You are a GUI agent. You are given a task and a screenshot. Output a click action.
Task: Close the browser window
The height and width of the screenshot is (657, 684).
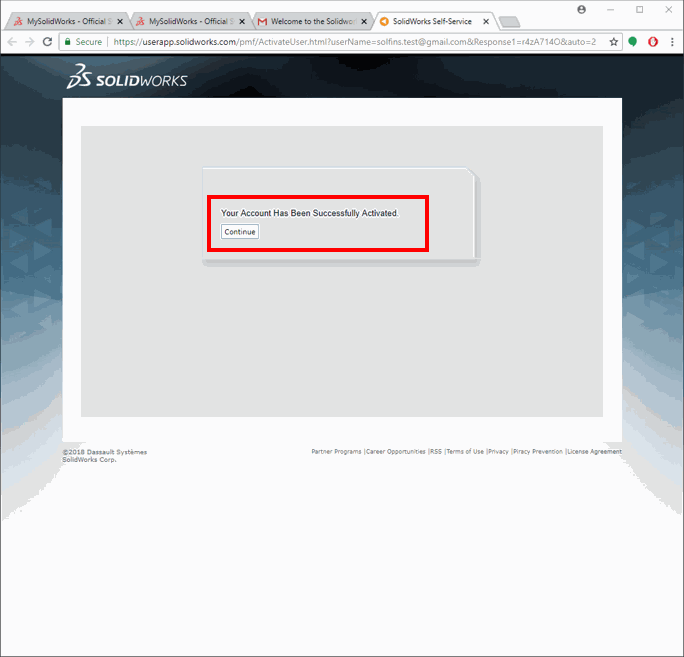pos(668,10)
